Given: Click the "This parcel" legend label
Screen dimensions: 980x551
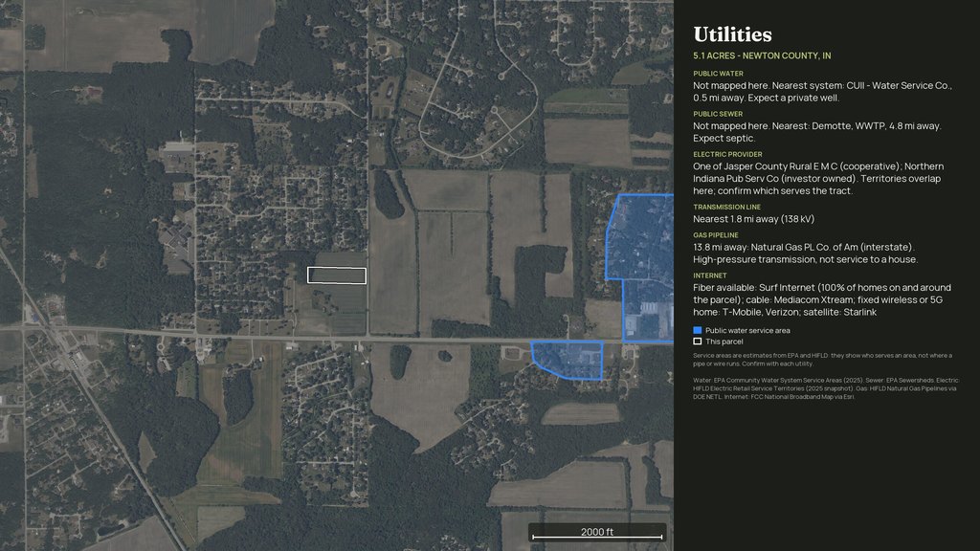Looking at the screenshot, I should click(x=724, y=342).
